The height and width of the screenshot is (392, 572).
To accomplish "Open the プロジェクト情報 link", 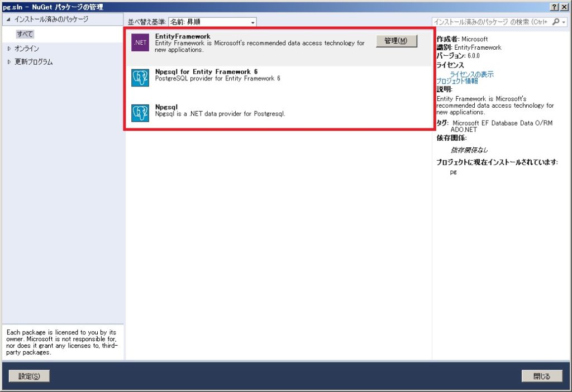I will [458, 80].
